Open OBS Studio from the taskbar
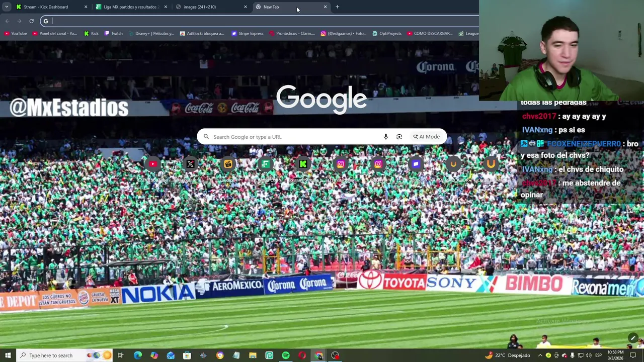Image resolution: width=644 pixels, height=362 pixels. click(335, 355)
